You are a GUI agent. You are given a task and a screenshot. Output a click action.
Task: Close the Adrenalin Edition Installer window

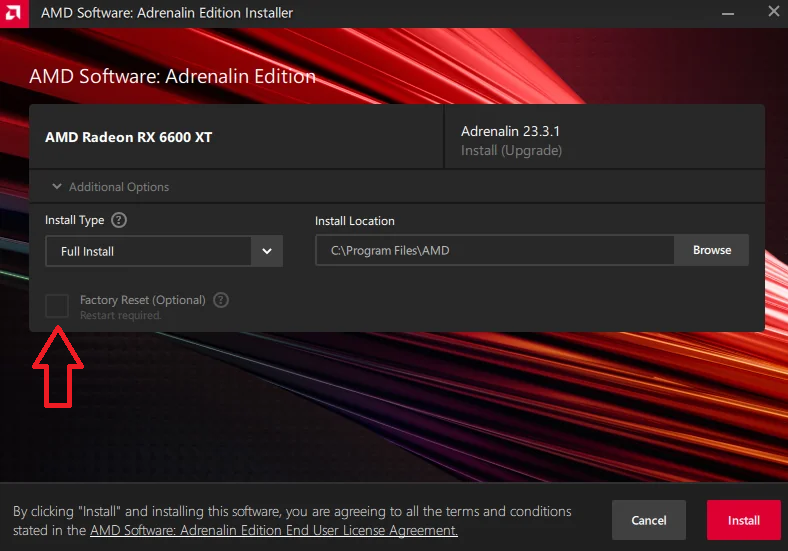[x=774, y=11]
